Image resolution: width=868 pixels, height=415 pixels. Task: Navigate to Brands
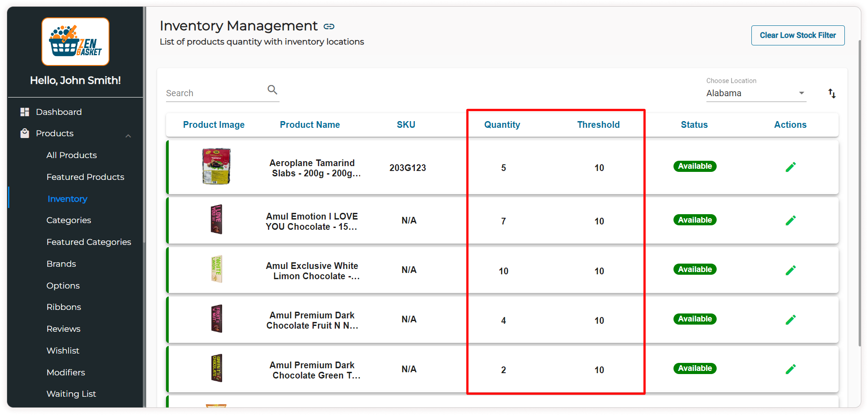(61, 264)
